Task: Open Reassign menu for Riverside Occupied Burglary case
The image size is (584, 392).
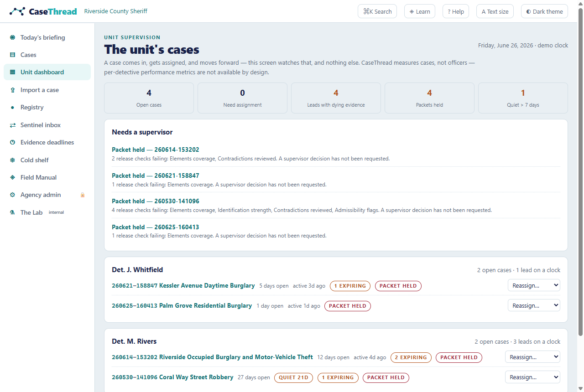Action: tap(532, 357)
